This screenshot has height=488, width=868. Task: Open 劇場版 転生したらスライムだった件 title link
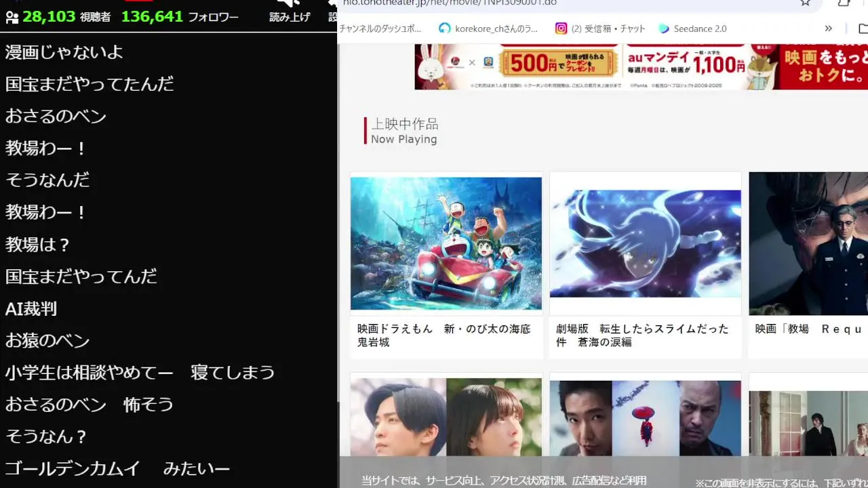(x=642, y=335)
